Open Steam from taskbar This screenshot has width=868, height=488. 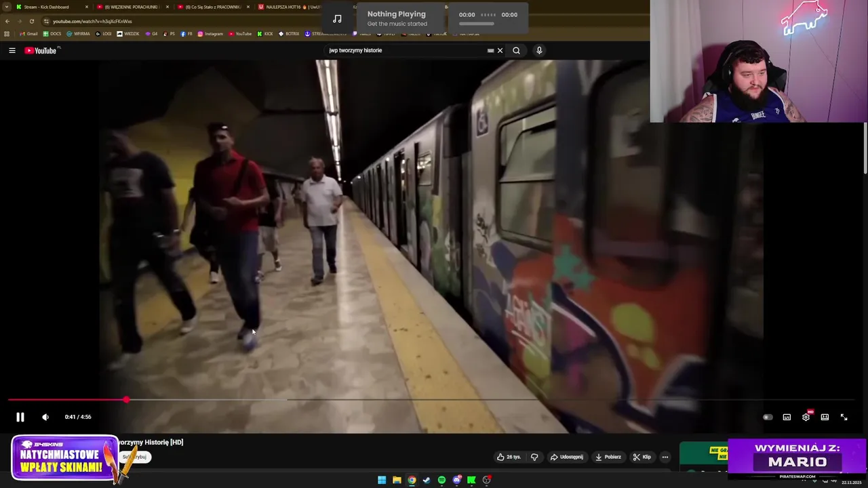click(x=427, y=480)
